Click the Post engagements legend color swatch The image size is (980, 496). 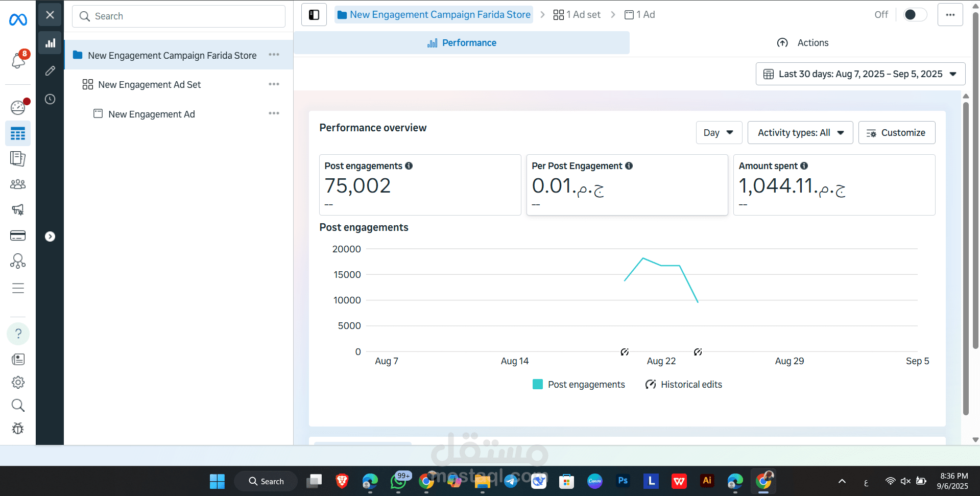point(538,385)
